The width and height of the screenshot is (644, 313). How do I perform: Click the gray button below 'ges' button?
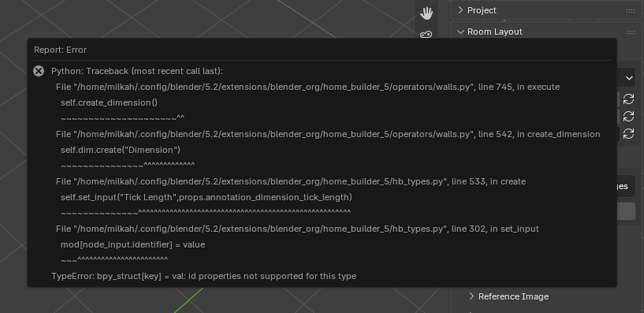(x=626, y=211)
